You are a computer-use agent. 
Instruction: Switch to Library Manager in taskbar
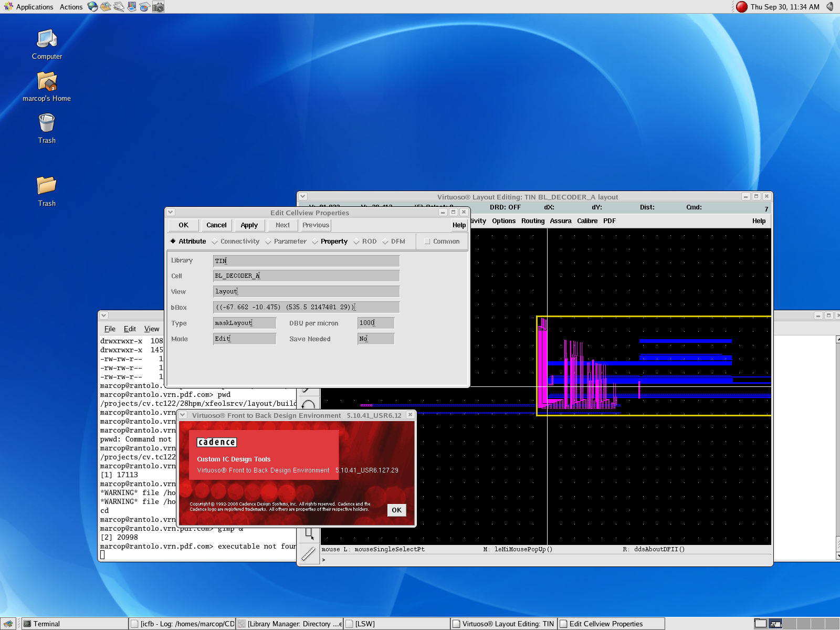coord(289,624)
